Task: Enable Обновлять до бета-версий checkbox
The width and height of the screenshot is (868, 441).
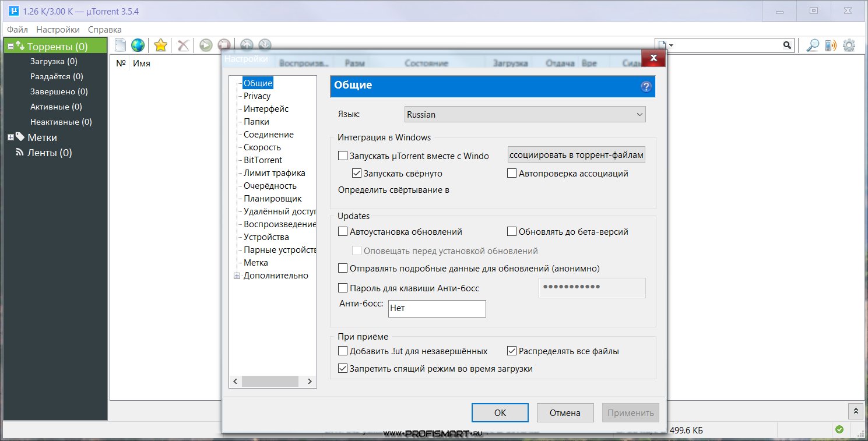Action: pos(512,231)
